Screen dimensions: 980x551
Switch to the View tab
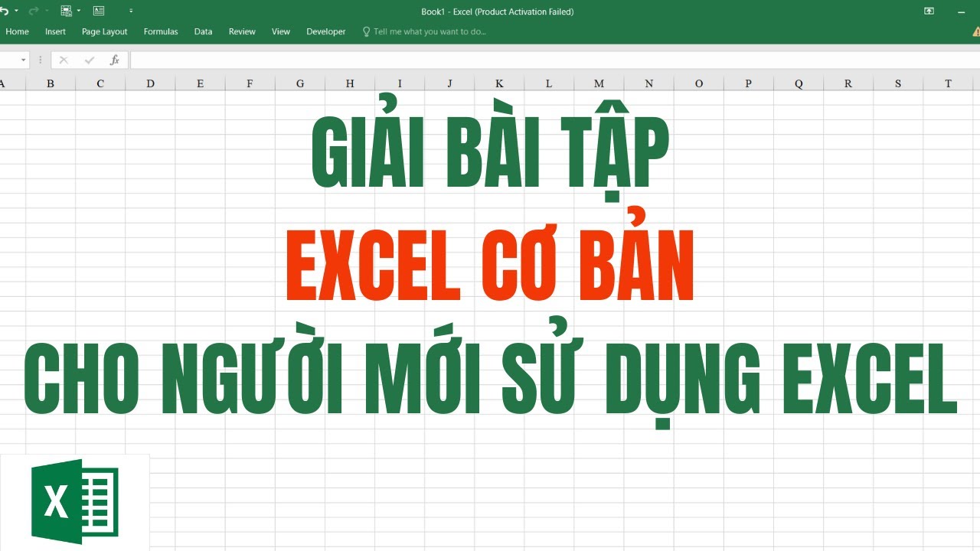281,31
